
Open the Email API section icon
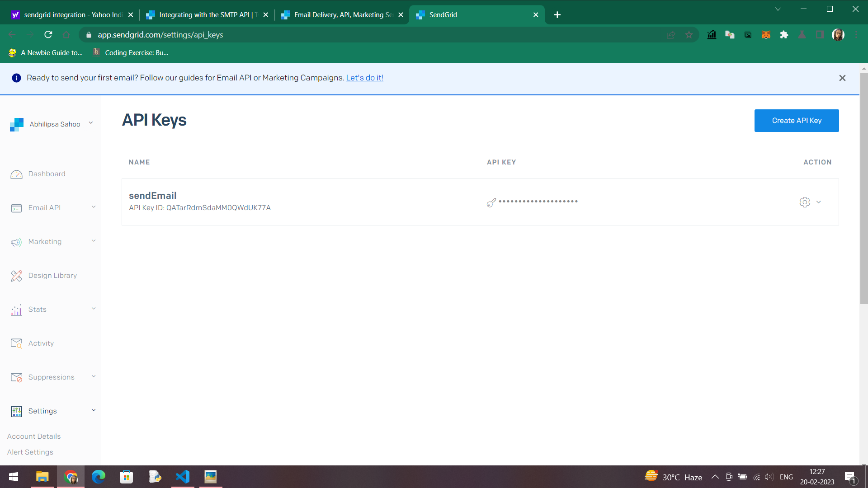point(16,207)
